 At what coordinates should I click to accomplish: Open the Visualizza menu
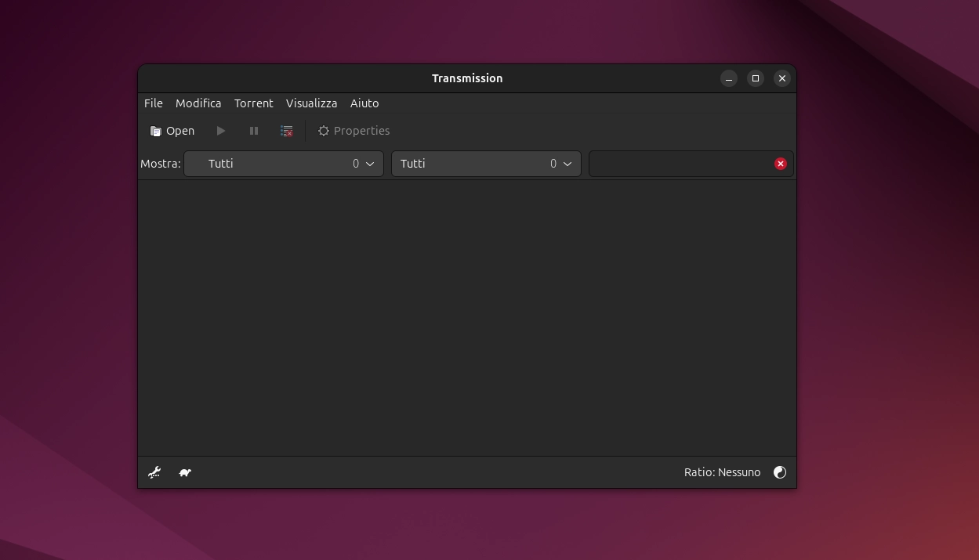pyautogui.click(x=311, y=103)
